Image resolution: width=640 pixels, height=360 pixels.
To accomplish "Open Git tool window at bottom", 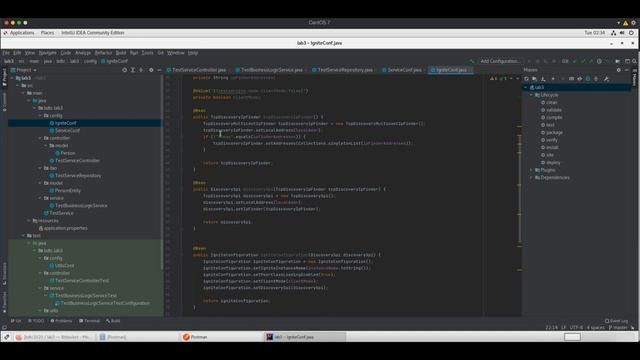I will pos(16,321).
